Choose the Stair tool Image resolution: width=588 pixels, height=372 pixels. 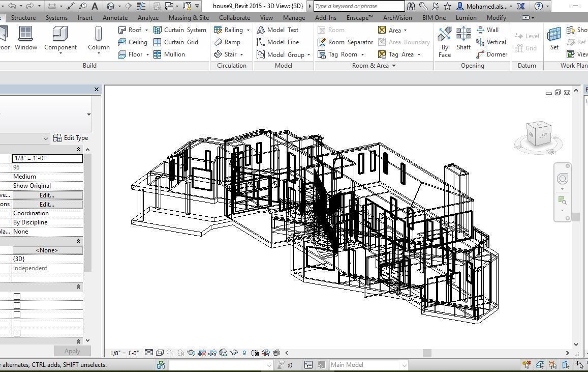(225, 54)
